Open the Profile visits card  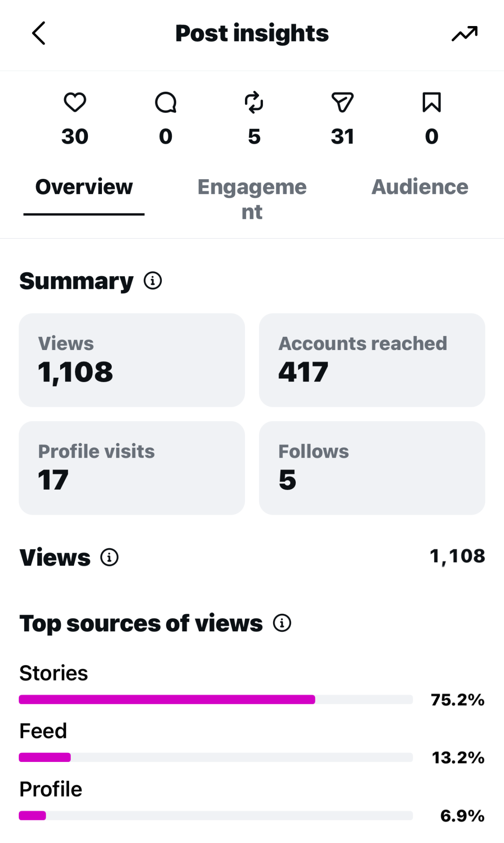132,468
